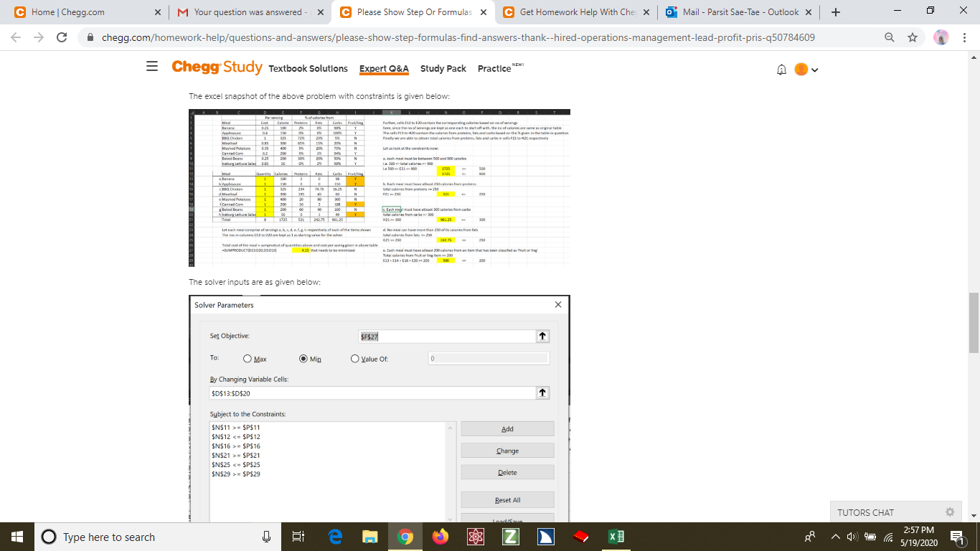Click the volume icon in system tray
Viewport: 980px width, 551px height.
point(853,537)
